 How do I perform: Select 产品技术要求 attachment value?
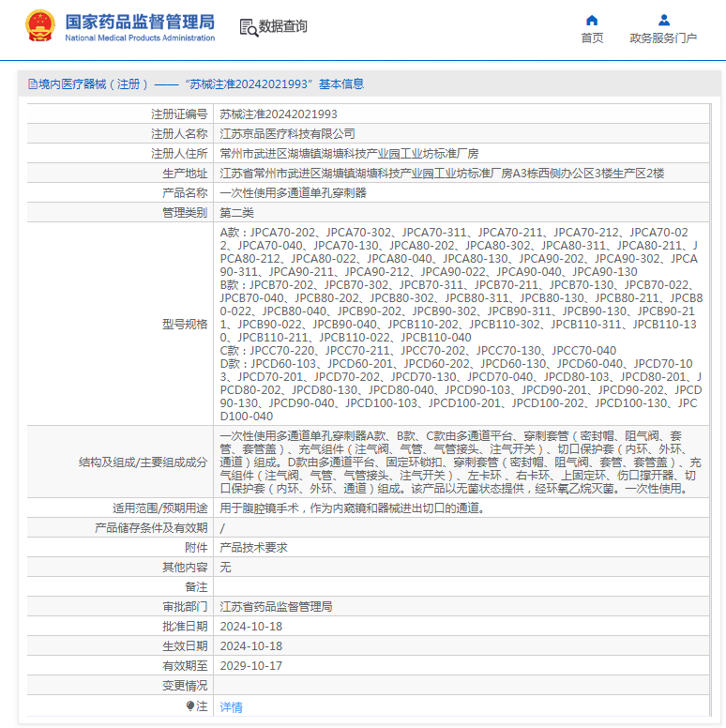[x=253, y=547]
